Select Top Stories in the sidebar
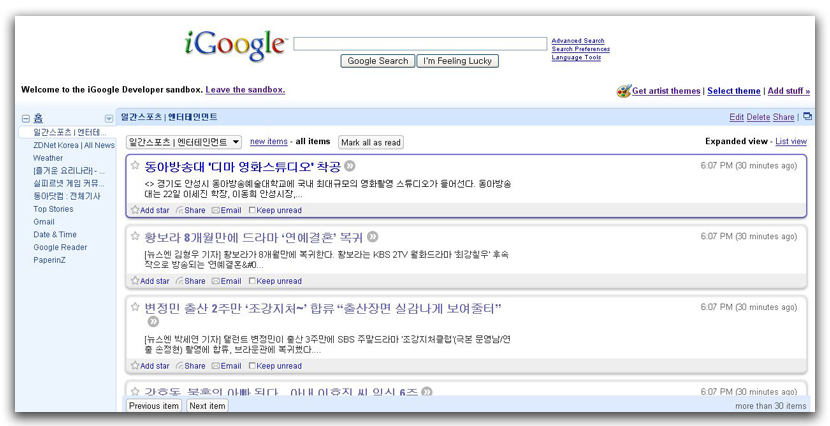The width and height of the screenshot is (830, 426). (x=53, y=209)
